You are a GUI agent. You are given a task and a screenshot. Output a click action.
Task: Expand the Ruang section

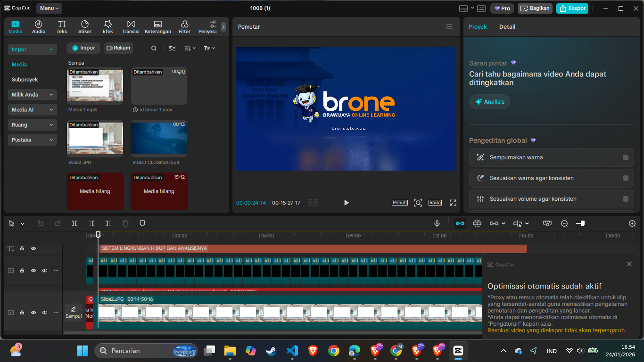(33, 125)
